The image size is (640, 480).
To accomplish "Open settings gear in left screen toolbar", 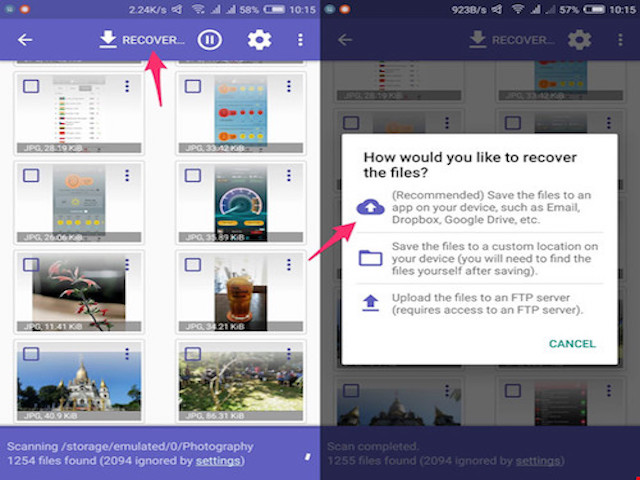I will tap(259, 40).
